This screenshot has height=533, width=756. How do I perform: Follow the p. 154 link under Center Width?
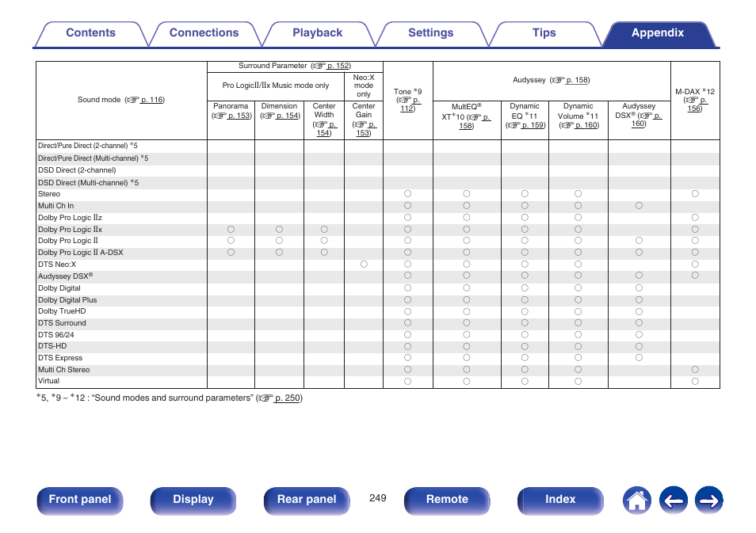[326, 128]
